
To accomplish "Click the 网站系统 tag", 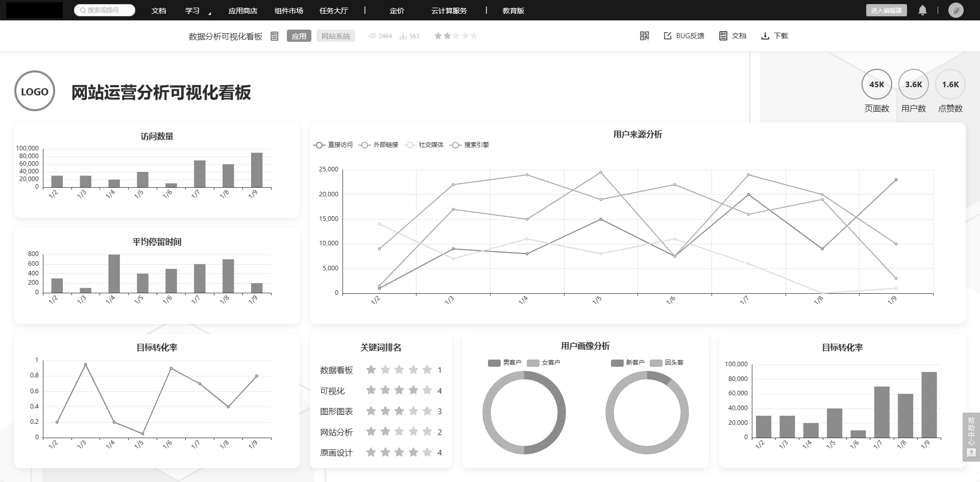I will [x=336, y=36].
